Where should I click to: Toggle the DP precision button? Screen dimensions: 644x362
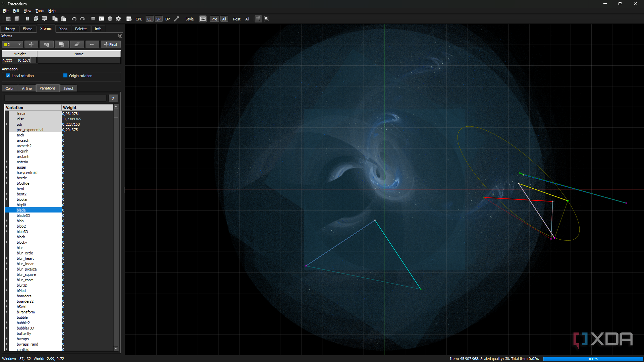click(167, 19)
